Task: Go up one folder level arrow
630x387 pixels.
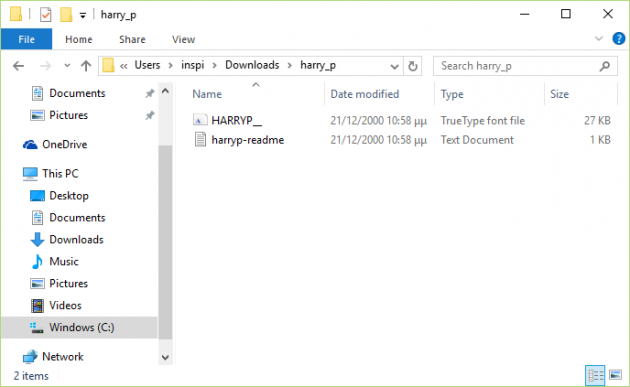Action: [x=86, y=66]
